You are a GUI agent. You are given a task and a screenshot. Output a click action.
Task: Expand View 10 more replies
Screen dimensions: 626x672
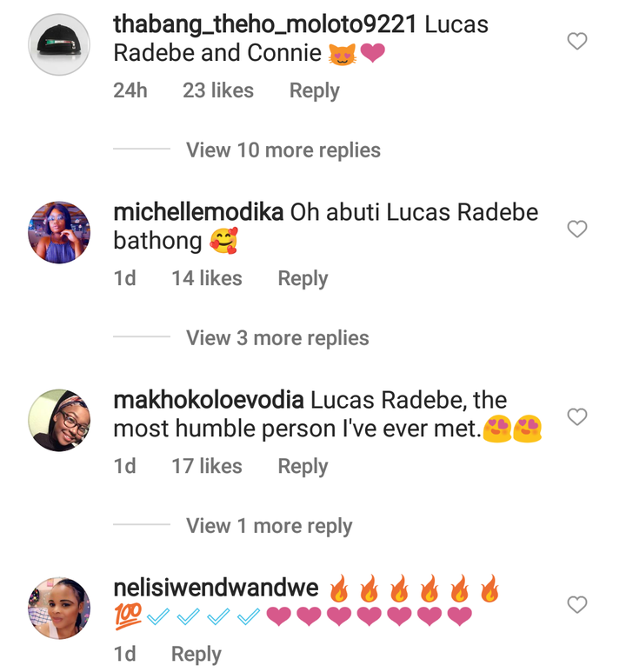(283, 150)
